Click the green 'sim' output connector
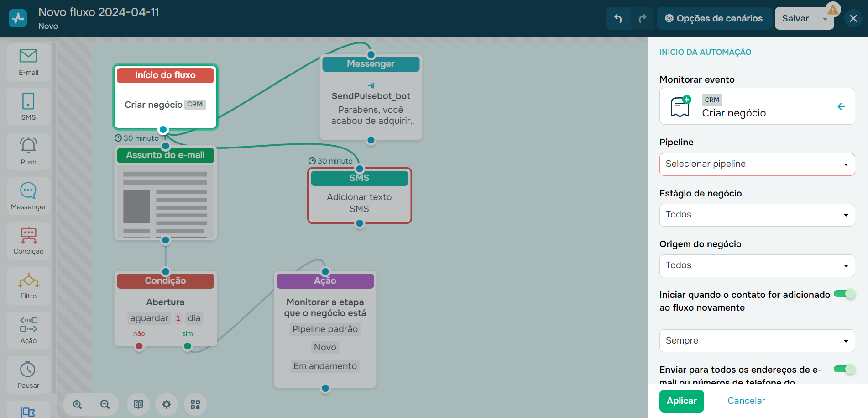Image resolution: width=868 pixels, height=418 pixels. coord(188,346)
